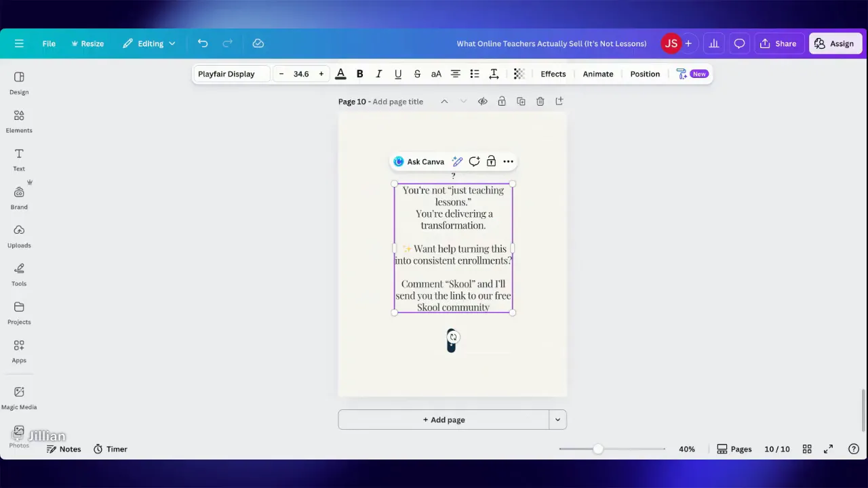Screen dimensions: 868x488
Task: Lock the selected text element
Action: click(x=491, y=161)
